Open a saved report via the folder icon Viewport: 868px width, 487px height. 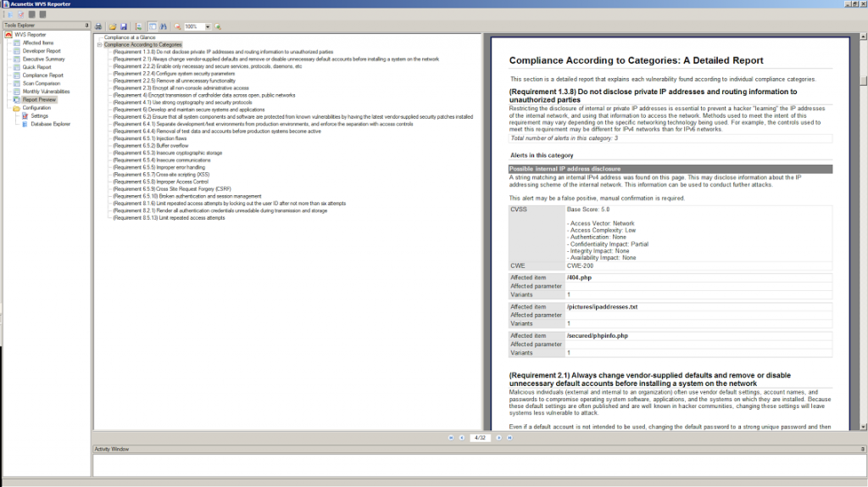click(x=113, y=26)
